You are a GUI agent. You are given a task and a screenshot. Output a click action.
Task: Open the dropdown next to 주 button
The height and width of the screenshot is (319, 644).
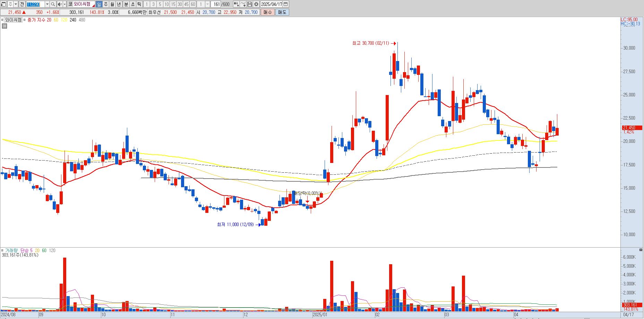(16, 4)
